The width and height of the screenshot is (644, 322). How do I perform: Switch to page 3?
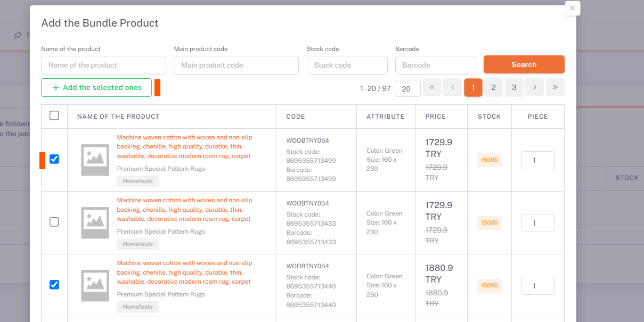(x=513, y=88)
